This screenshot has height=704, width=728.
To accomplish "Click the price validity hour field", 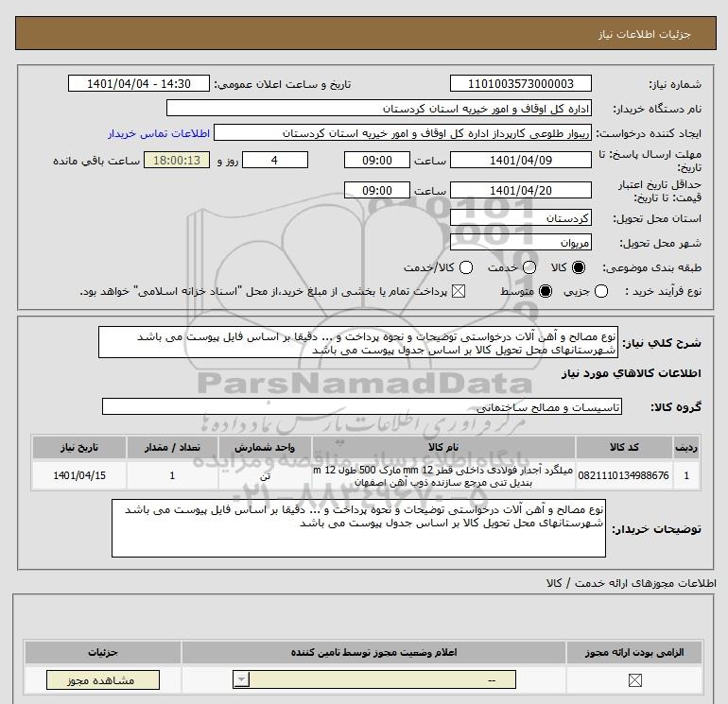I will pyautogui.click(x=377, y=190).
